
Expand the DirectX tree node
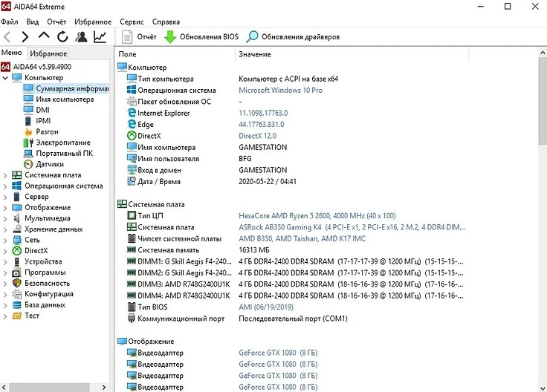click(x=5, y=251)
